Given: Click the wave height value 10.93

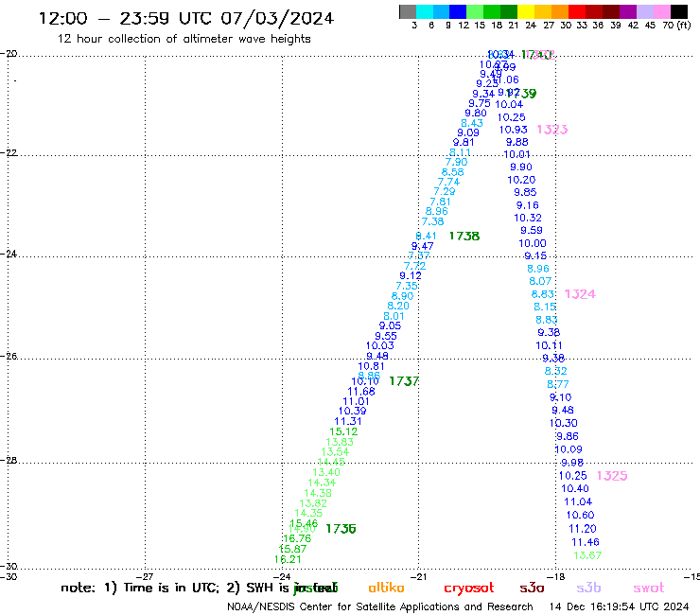Looking at the screenshot, I should [514, 130].
